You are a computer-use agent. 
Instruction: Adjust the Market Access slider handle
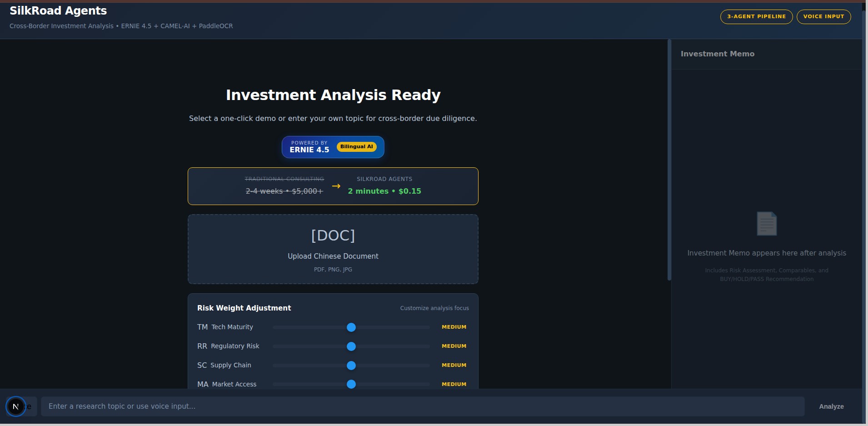[x=351, y=385]
